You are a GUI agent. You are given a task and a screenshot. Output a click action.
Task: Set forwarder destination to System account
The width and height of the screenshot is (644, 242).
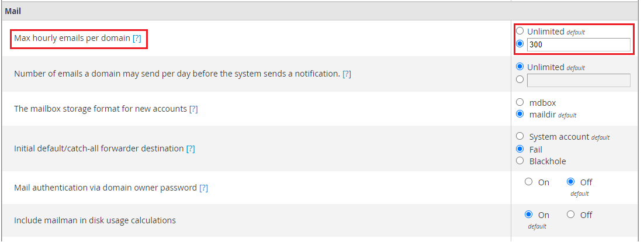coord(520,137)
